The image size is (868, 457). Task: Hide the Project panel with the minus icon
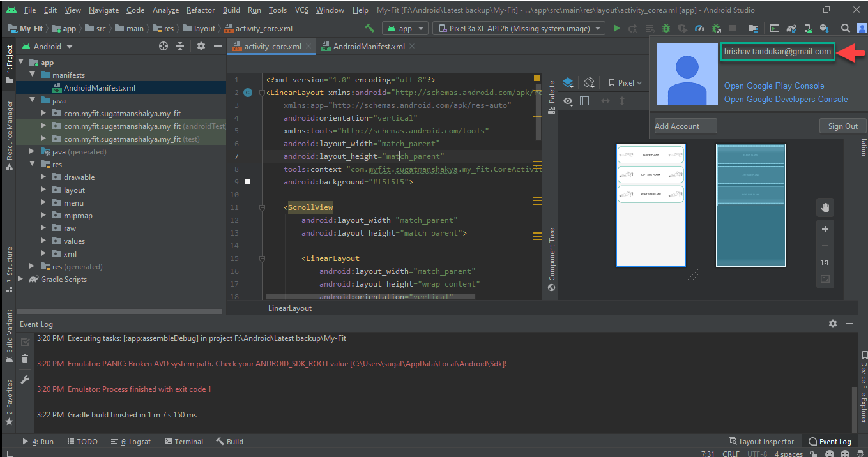[x=217, y=46]
